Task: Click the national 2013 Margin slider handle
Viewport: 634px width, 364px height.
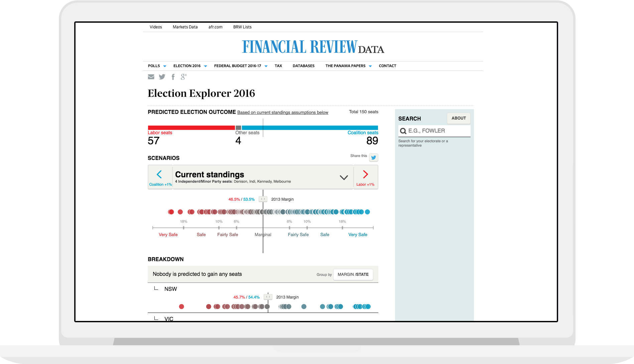Action: click(x=263, y=199)
